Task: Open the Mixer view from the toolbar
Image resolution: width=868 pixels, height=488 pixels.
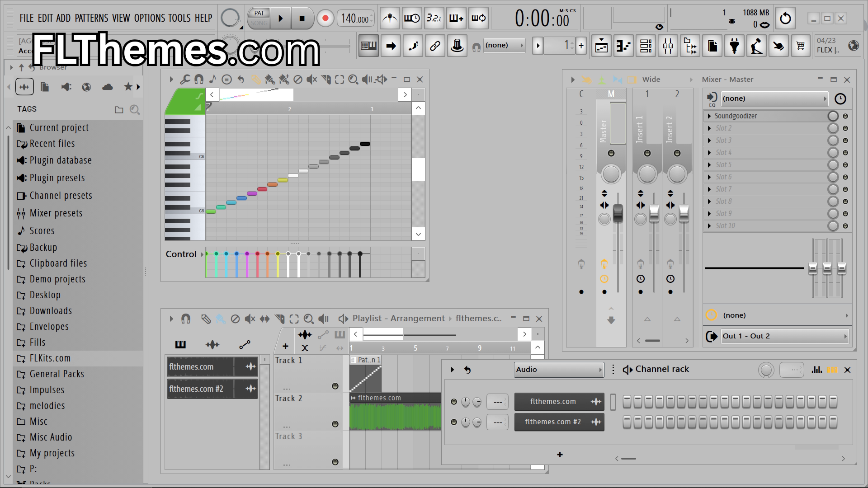Action: tap(668, 46)
